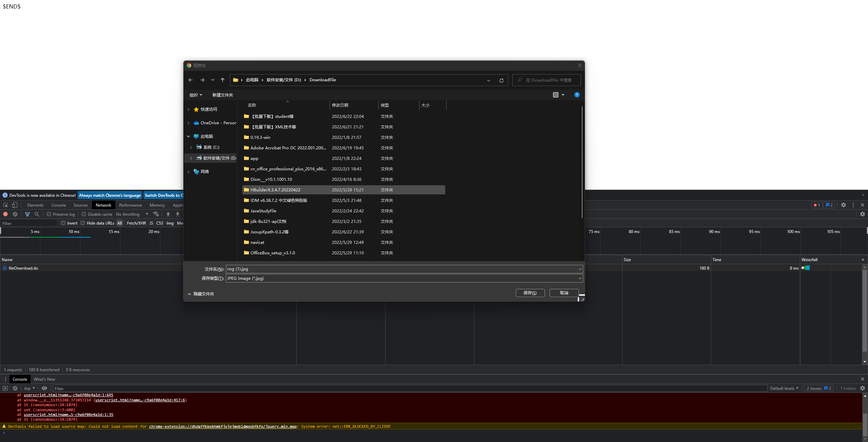Viewport: 868px width, 442px height.
Task: Switch to the Performance tab
Action: 130,205
